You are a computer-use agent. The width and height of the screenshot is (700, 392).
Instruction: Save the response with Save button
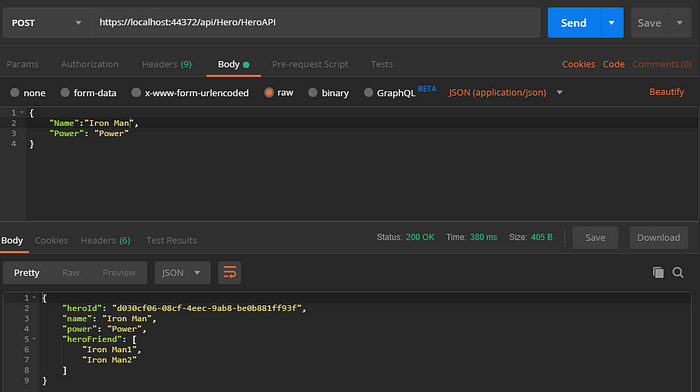click(595, 238)
